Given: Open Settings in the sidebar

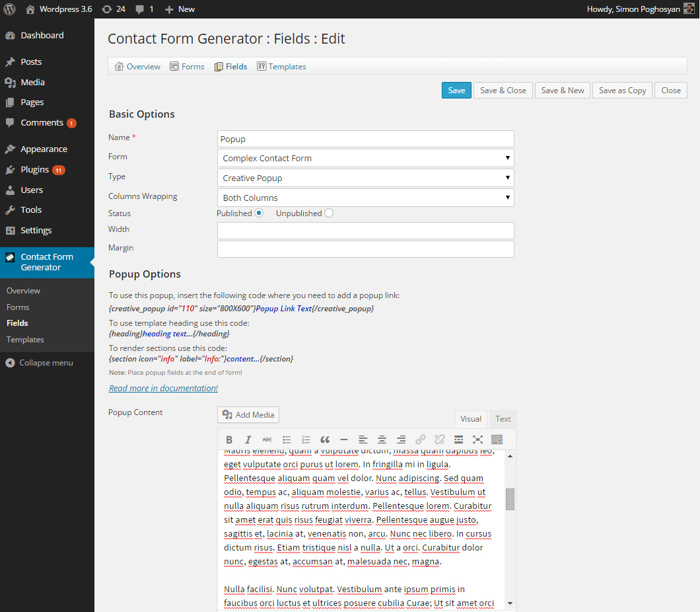Looking at the screenshot, I should [36, 231].
